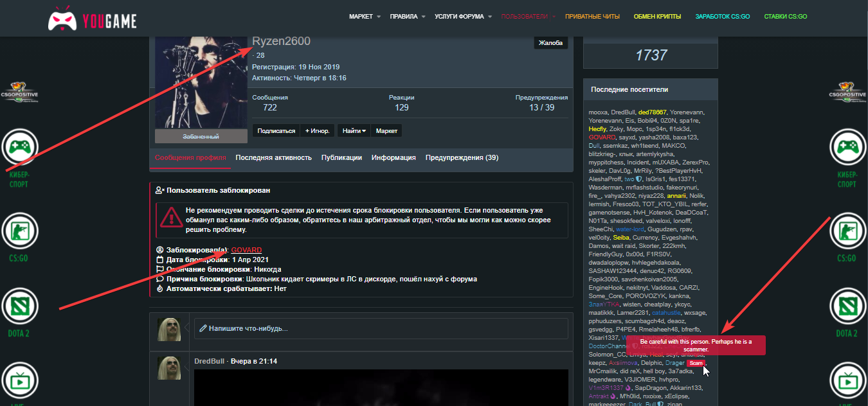The width and height of the screenshot is (868, 406).
Task: Open Обмен крипты menu item
Action: [657, 17]
